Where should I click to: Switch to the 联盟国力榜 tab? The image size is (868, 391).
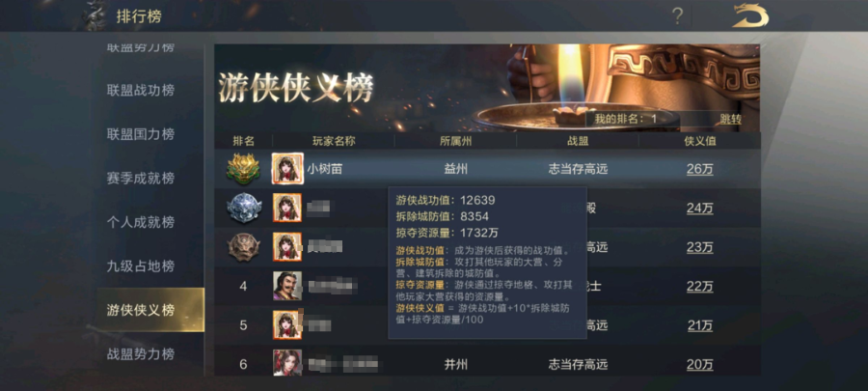coord(141,134)
